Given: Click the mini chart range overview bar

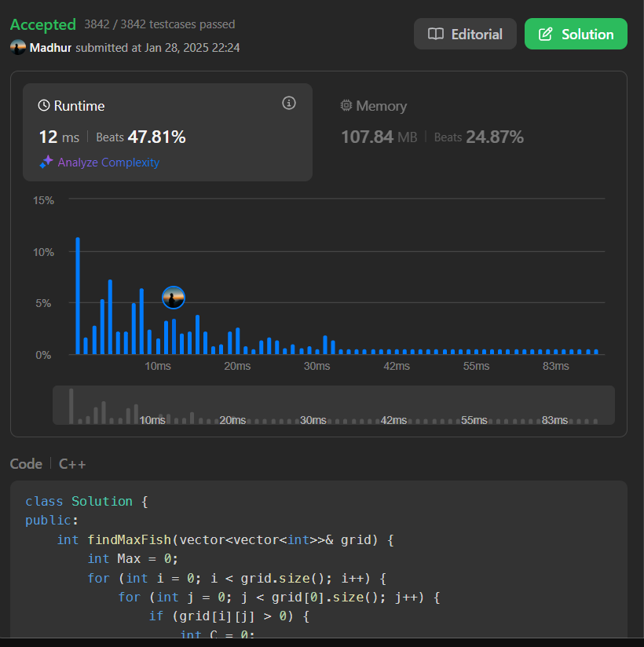Looking at the screenshot, I should pyautogui.click(x=334, y=405).
